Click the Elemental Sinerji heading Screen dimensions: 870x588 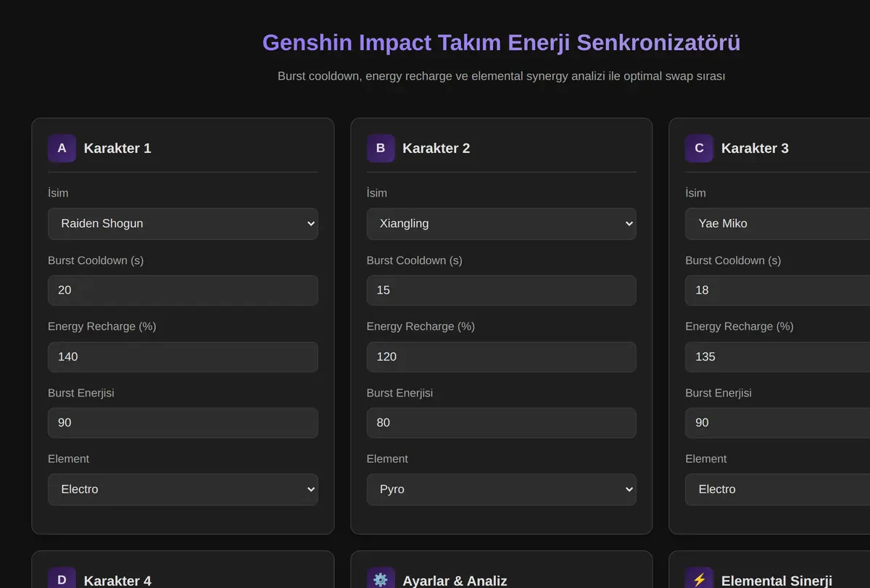tap(776, 581)
